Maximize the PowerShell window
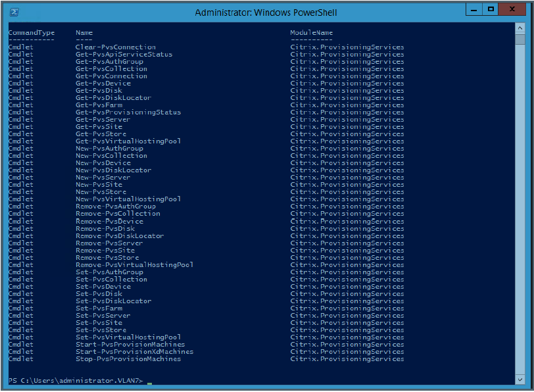This screenshot has height=392, width=534. pyautogui.click(x=491, y=9)
